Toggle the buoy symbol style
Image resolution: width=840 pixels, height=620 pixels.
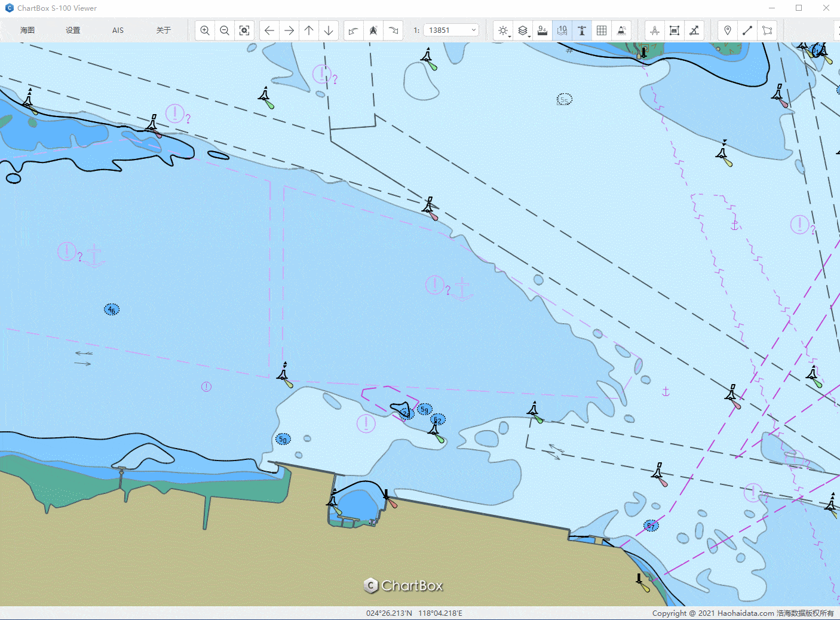pos(621,30)
